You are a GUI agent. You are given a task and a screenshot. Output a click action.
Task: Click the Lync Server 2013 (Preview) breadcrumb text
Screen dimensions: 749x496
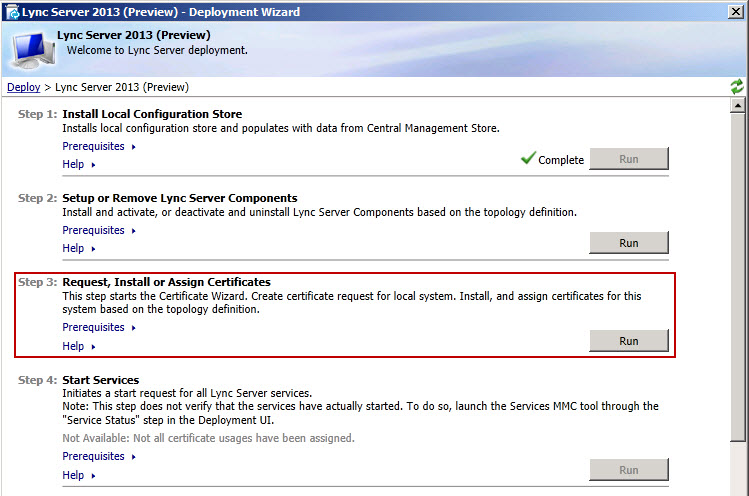click(121, 87)
